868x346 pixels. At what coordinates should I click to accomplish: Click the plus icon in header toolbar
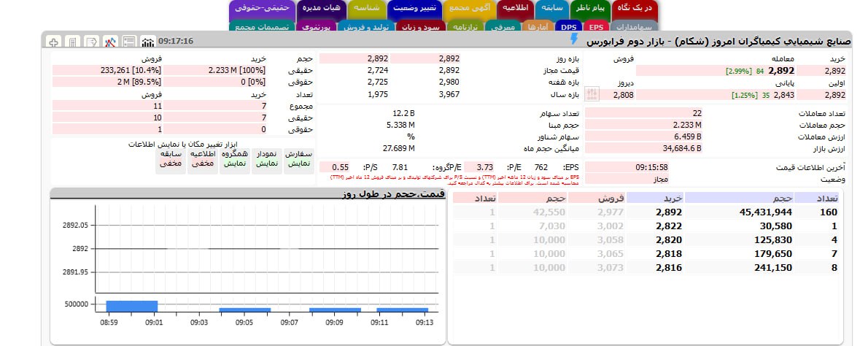click(54, 41)
